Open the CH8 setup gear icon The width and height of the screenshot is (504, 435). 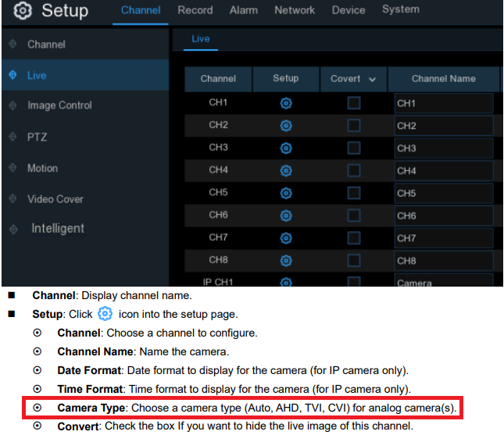coord(286,261)
